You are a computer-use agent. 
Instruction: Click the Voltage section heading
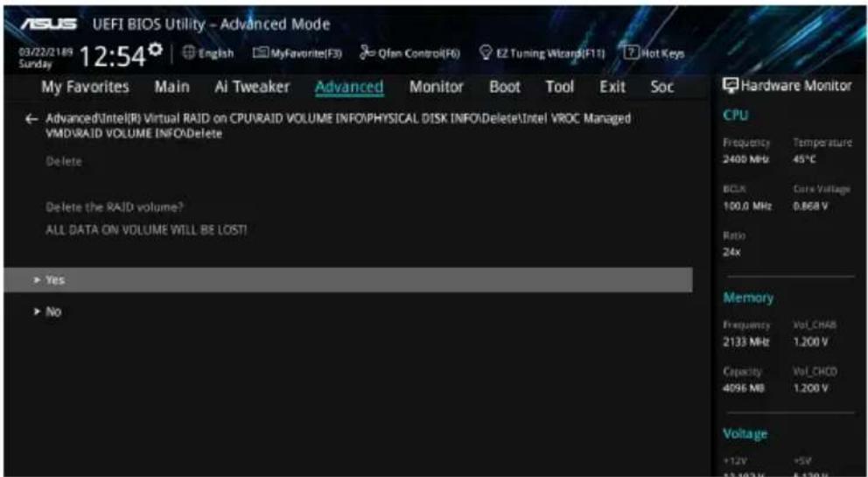[x=745, y=434]
